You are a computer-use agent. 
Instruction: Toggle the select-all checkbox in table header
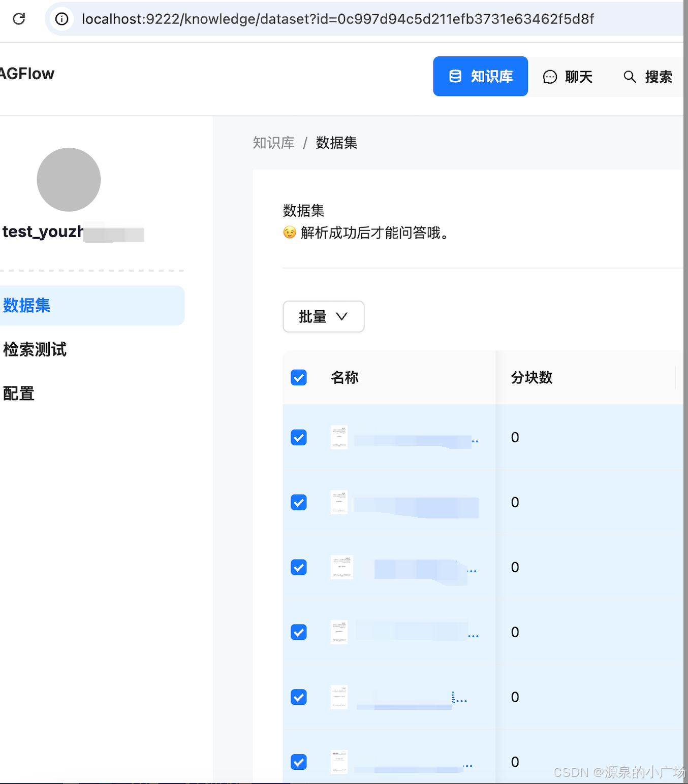click(299, 377)
